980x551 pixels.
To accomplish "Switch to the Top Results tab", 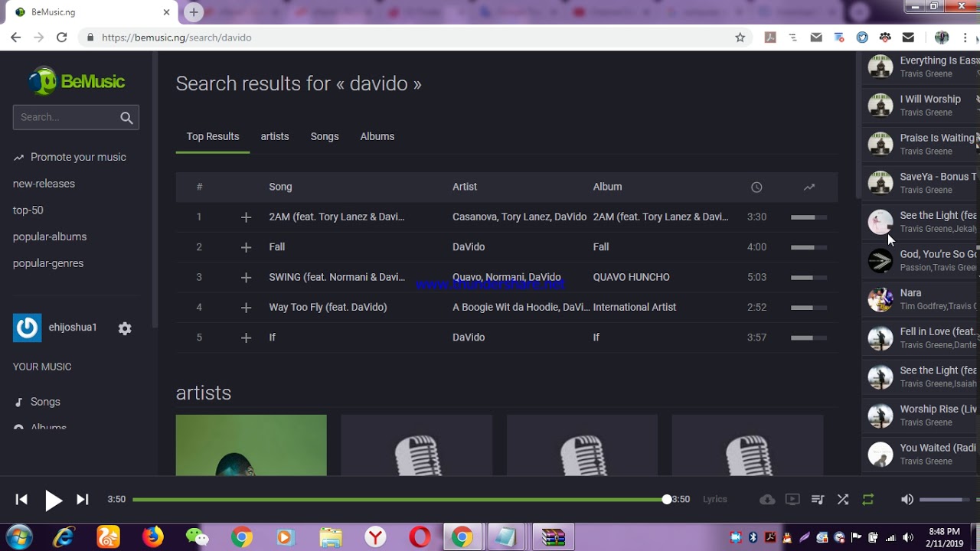I will (x=213, y=136).
